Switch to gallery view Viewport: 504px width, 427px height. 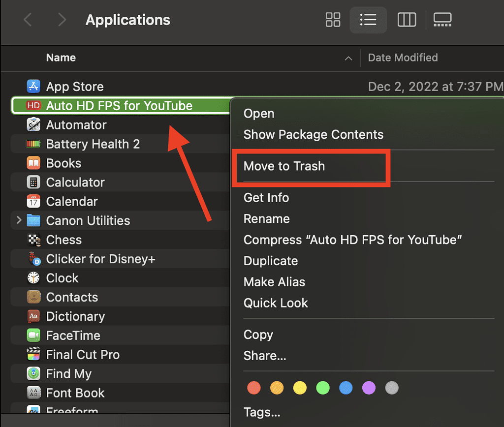tap(442, 20)
